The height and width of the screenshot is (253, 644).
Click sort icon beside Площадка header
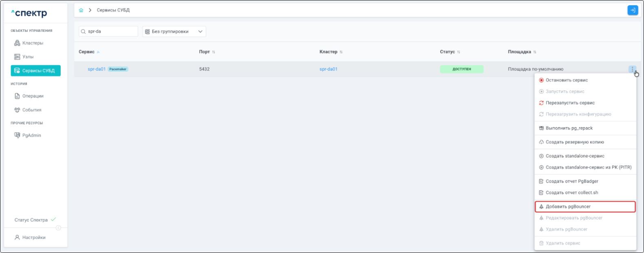coord(535,52)
